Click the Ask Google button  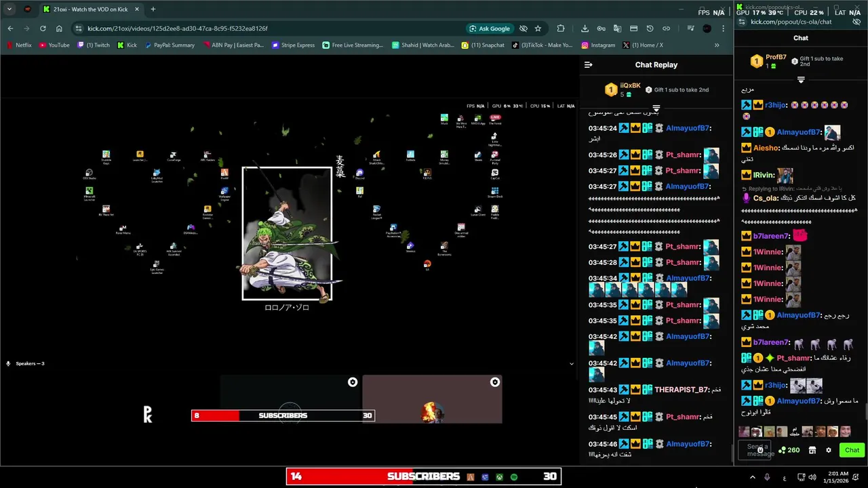point(489,28)
